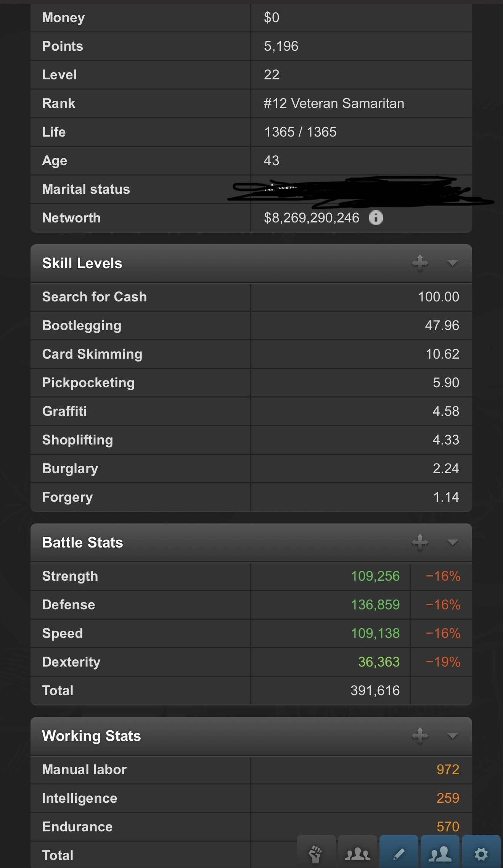503x868 pixels.
Task: Click the Defense stat value 136,859
Action: (x=375, y=605)
